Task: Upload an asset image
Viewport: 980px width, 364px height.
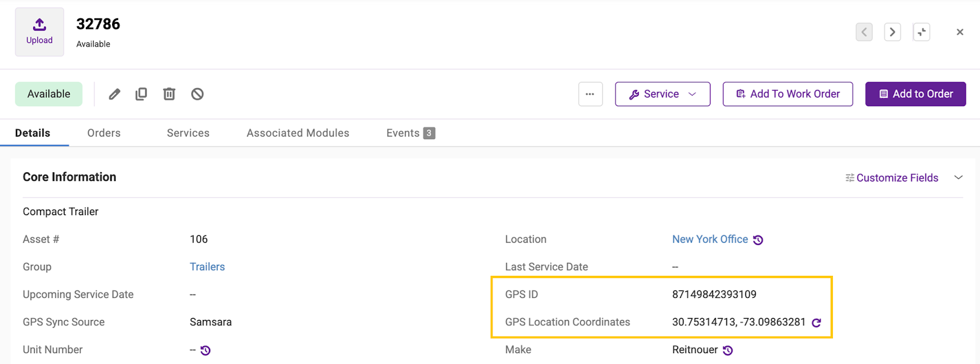Action: tap(39, 32)
